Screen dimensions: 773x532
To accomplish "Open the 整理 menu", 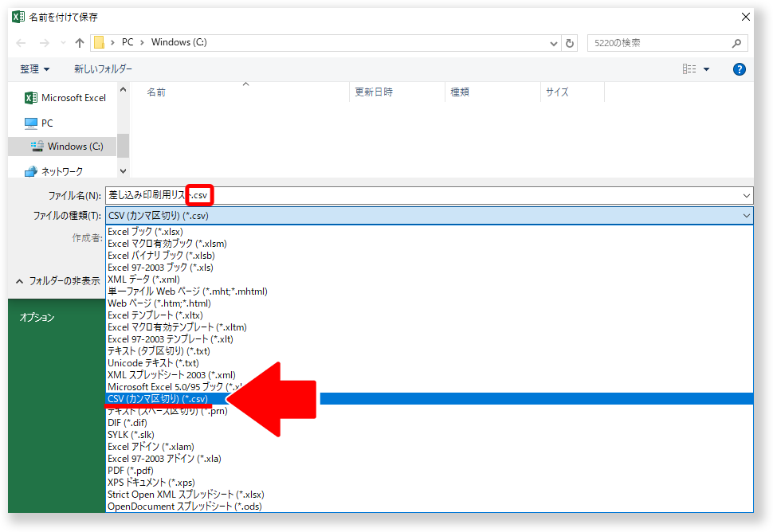I will pos(34,69).
